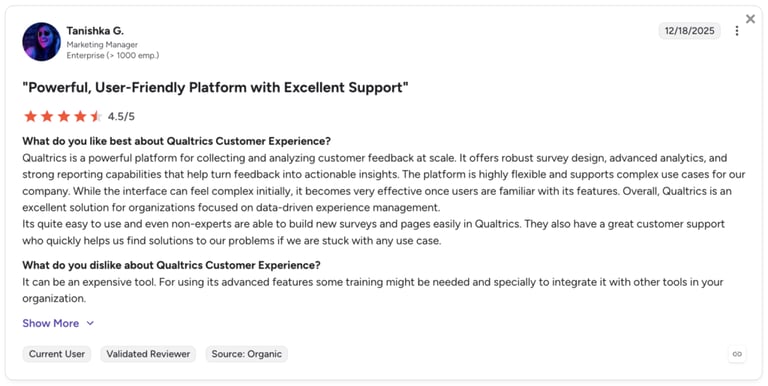Open the three-dot options menu
Screen dimensions: 768x386
tap(737, 31)
